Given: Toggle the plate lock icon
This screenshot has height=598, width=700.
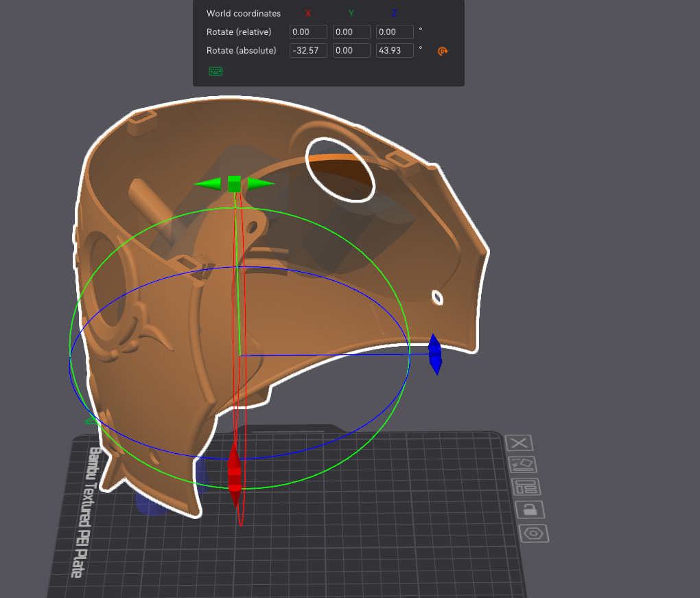Looking at the screenshot, I should click(x=528, y=509).
